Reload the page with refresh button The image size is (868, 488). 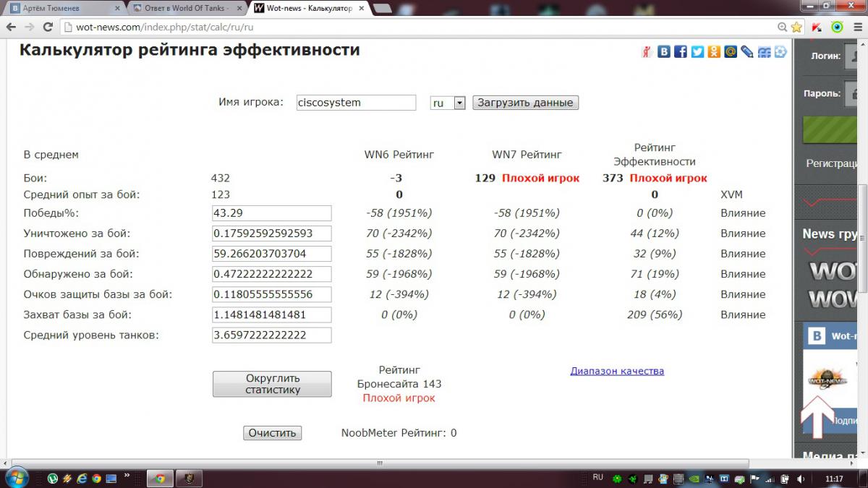point(48,27)
